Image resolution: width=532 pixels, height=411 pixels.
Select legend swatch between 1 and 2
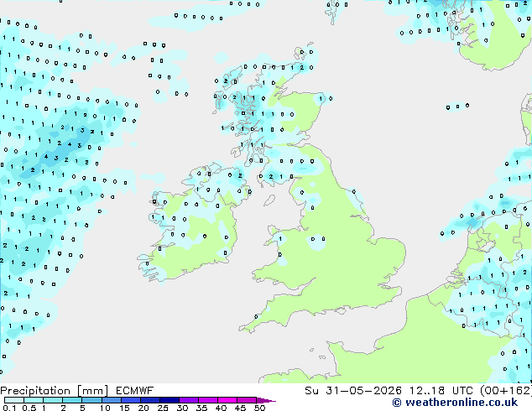[53, 400]
